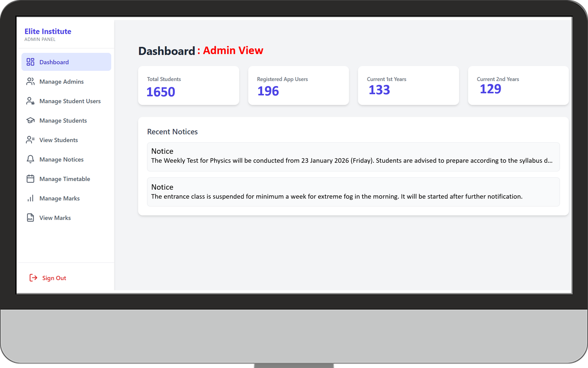Viewport: 588px width, 368px height.
Task: Click the Sign Out link
Action: point(54,278)
